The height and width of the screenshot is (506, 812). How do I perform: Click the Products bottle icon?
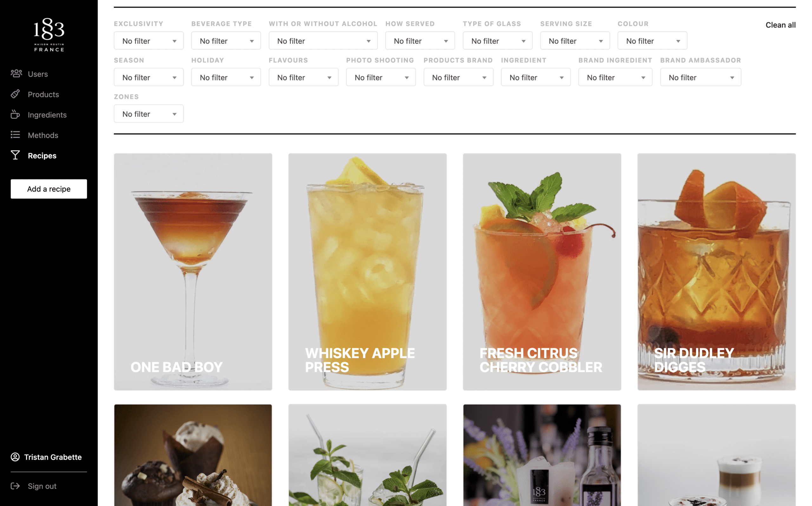[x=16, y=94]
